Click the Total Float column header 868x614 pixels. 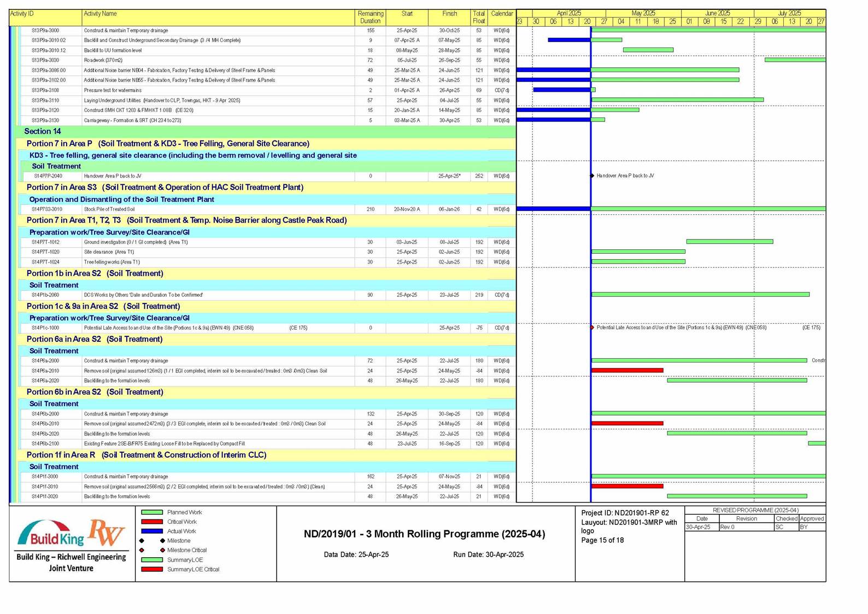pyautogui.click(x=479, y=17)
